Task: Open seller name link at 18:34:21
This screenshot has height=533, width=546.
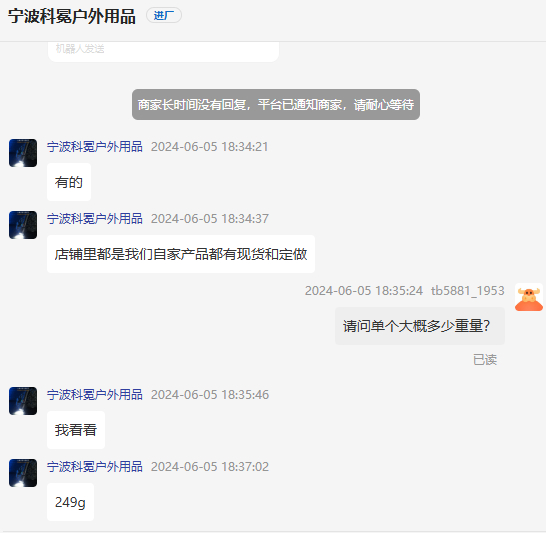Action: coord(95,147)
